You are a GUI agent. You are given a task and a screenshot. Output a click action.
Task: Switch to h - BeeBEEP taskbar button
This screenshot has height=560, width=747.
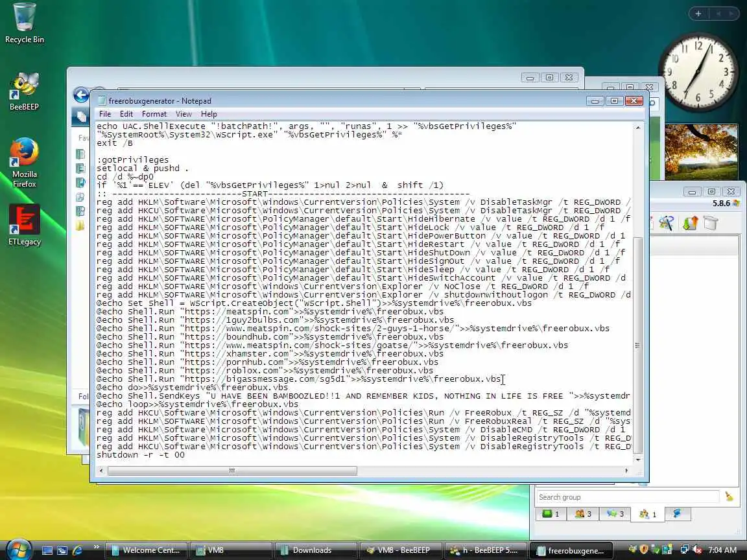tap(486, 550)
